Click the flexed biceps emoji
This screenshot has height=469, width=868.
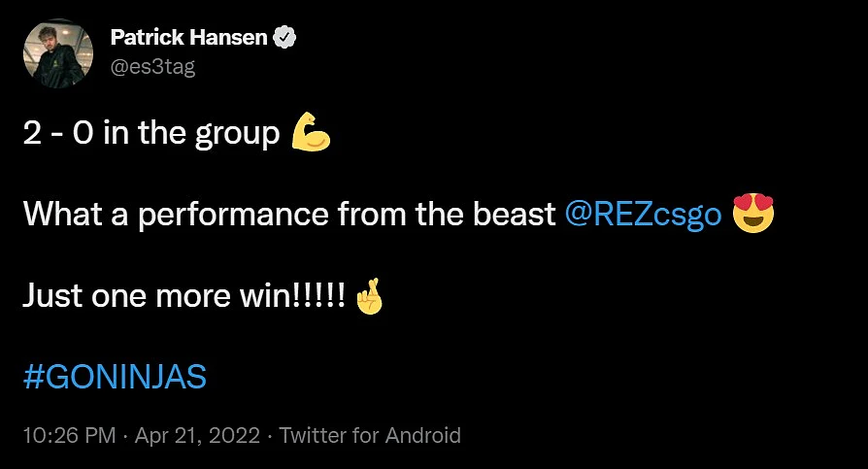pyautogui.click(x=311, y=132)
